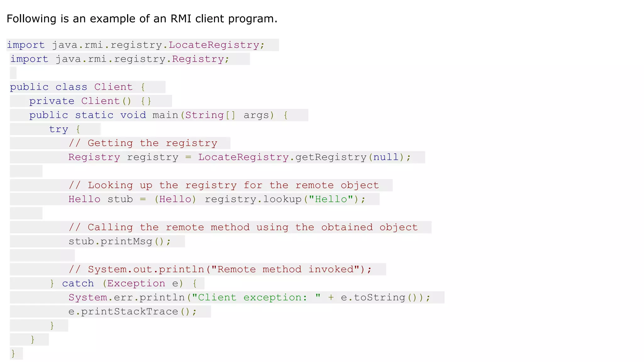This screenshot has height=362, width=644.
Task: Click the commented 'System.out.println("Remote method invoked");' line
Action: (x=220, y=270)
